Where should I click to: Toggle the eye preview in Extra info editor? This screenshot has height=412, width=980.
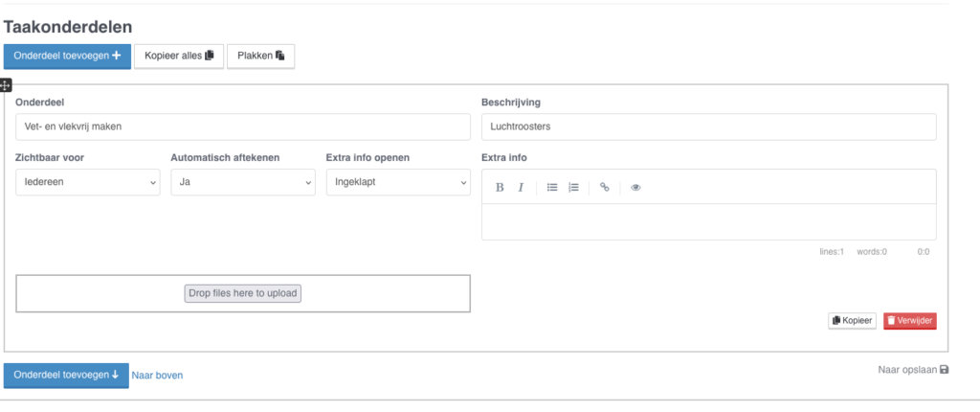tap(635, 188)
